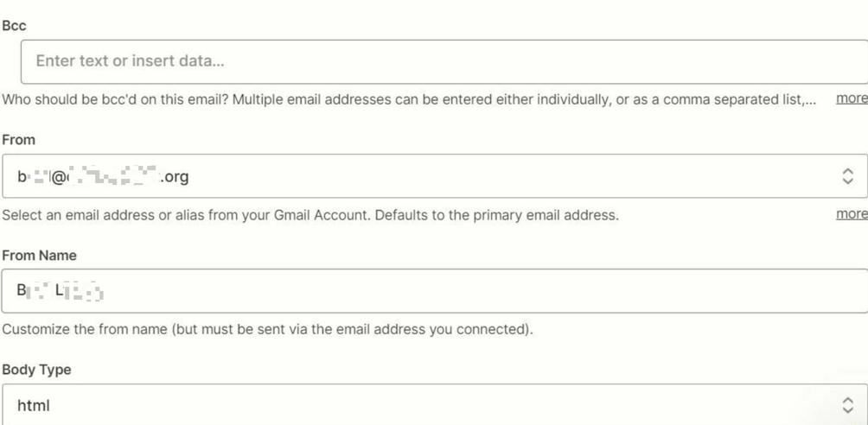Click the Bcc field label
868x425 pixels.
tap(15, 26)
